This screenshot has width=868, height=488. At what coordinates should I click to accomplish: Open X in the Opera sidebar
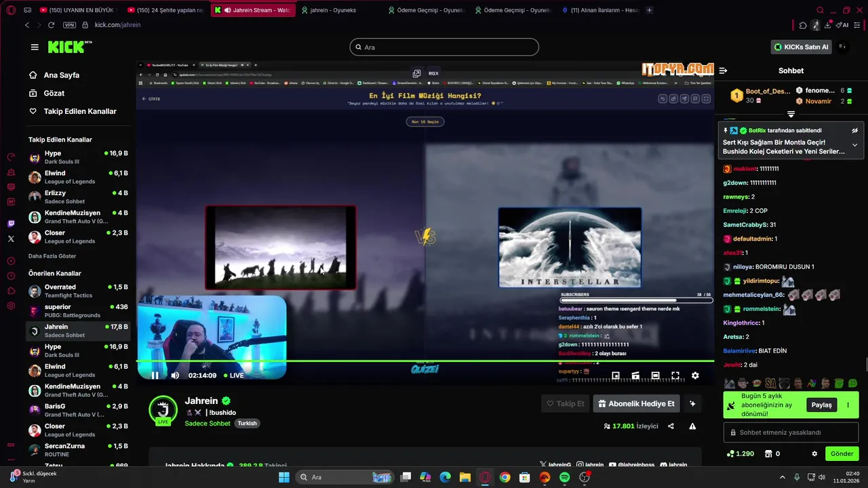[x=11, y=239]
